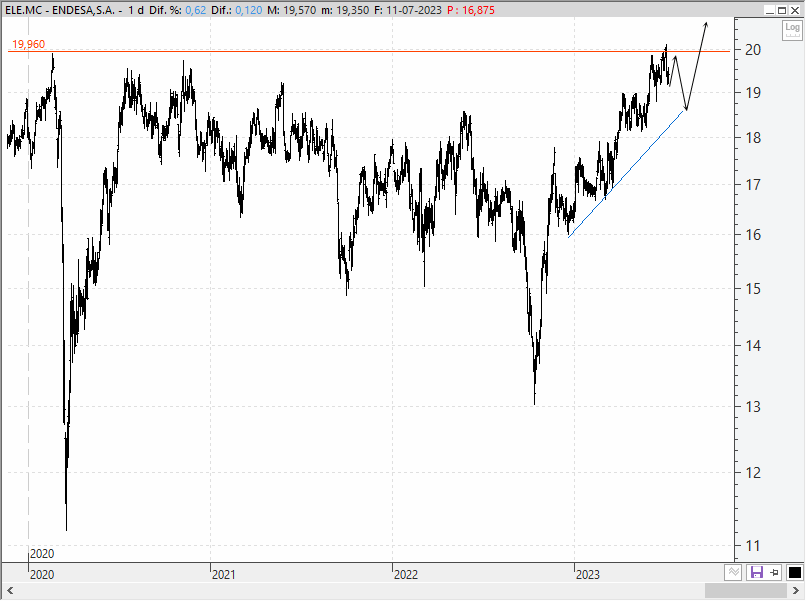Screen dimensions: 806x601
Task: Click the orange 19,960 resistance label
Action: (28, 44)
